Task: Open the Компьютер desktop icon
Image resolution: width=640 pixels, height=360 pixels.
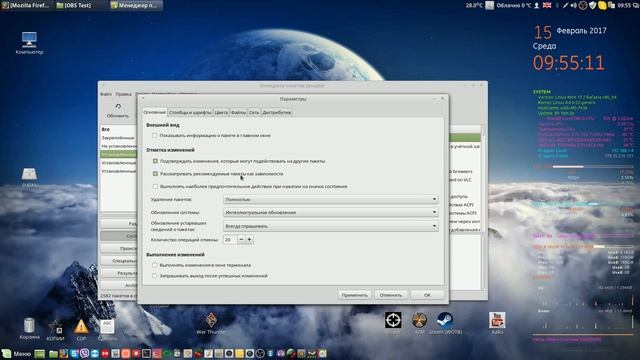Action: 29,42
